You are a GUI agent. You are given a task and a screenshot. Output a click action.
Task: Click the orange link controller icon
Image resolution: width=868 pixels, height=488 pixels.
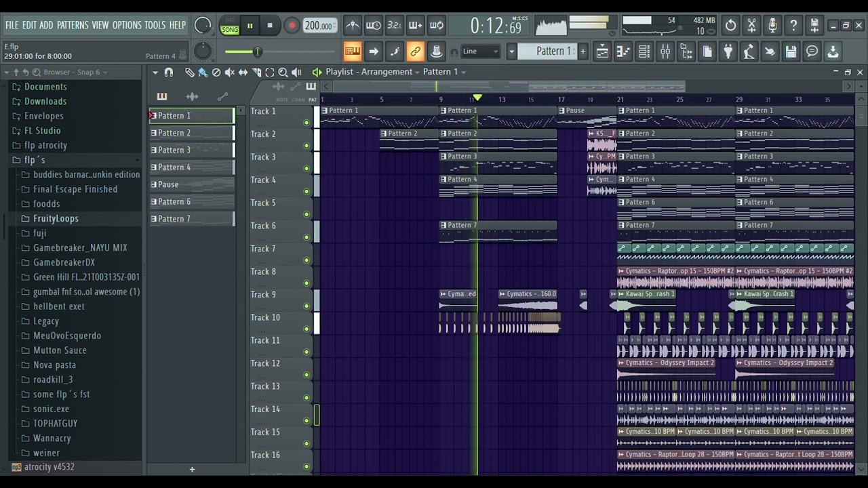click(416, 52)
